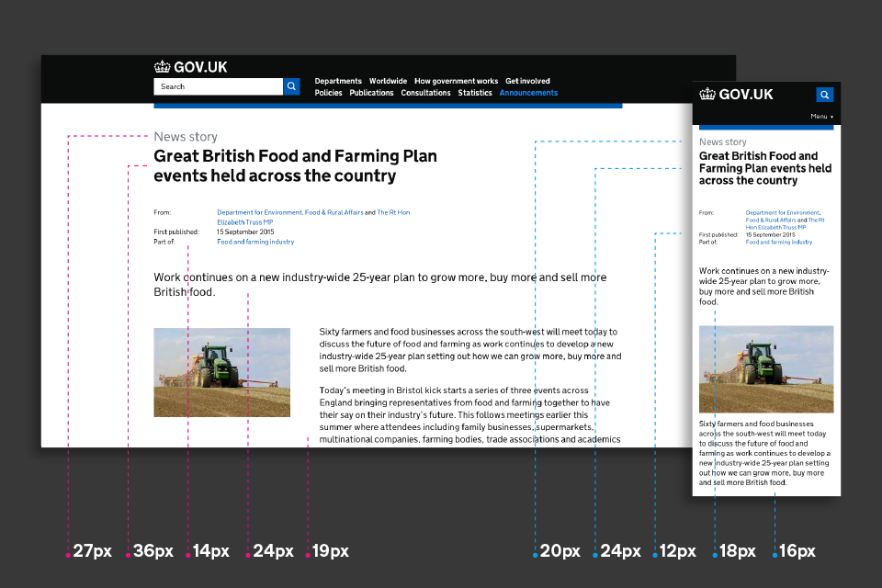Click the mobile search magnifier icon
This screenshot has width=882, height=588.
pyautogui.click(x=824, y=95)
